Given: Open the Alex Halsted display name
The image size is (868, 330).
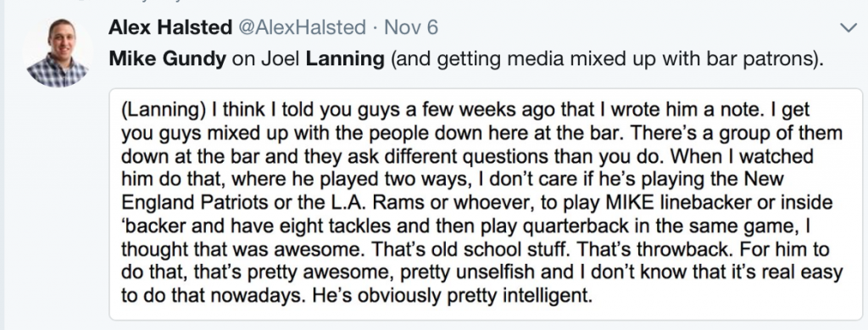Looking at the screenshot, I should tap(170, 27).
